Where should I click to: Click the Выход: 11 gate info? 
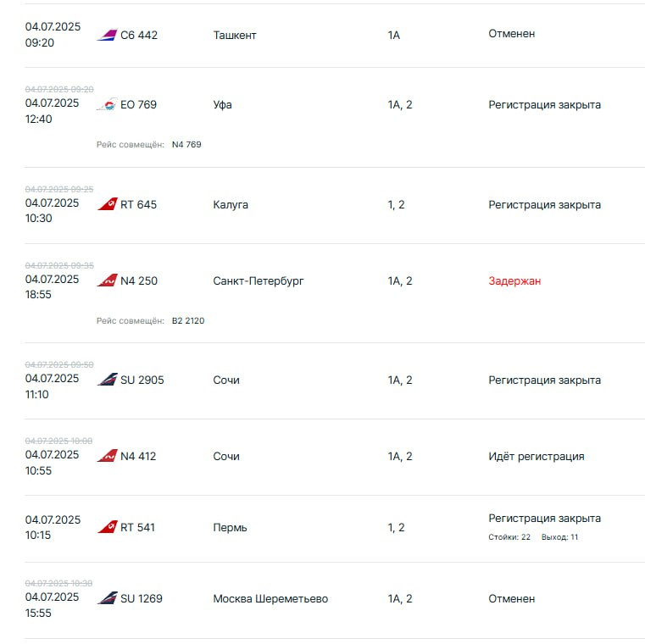pyautogui.click(x=560, y=537)
